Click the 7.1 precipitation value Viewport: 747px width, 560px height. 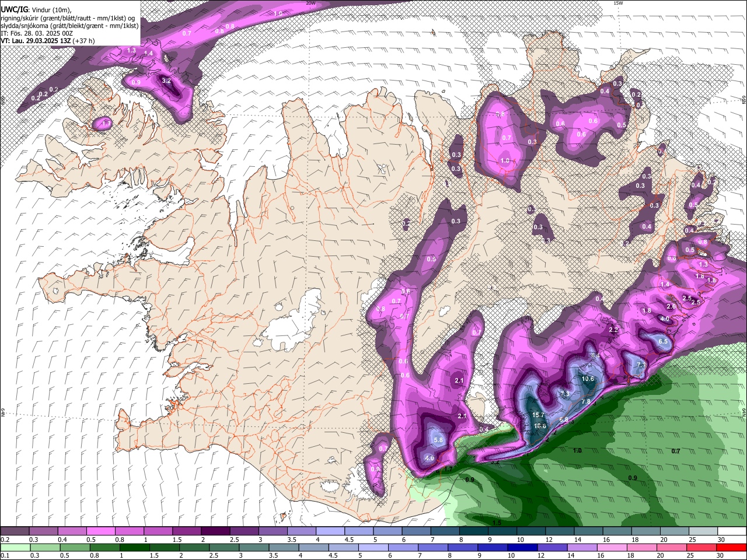(x=640, y=365)
